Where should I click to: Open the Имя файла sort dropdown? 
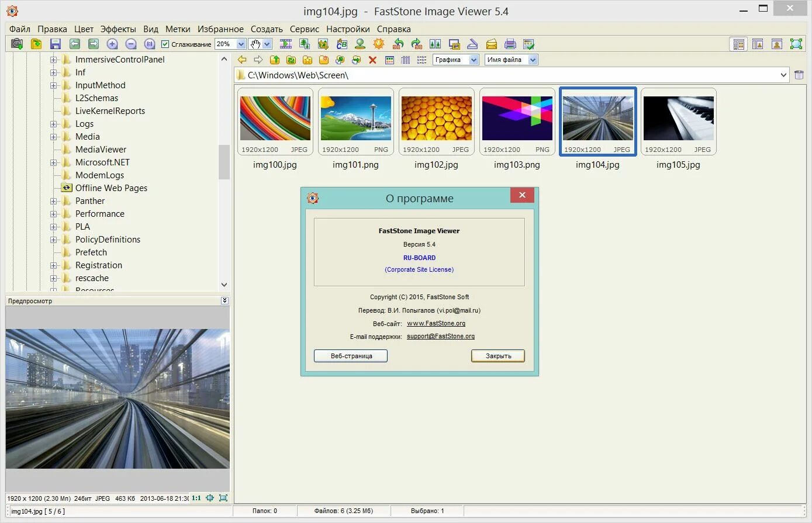pos(533,60)
